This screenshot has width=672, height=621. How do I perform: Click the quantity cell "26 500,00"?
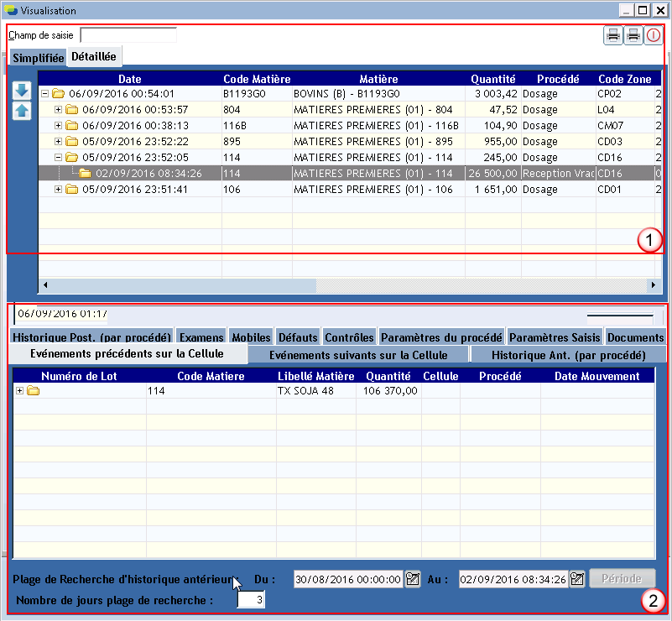(493, 173)
